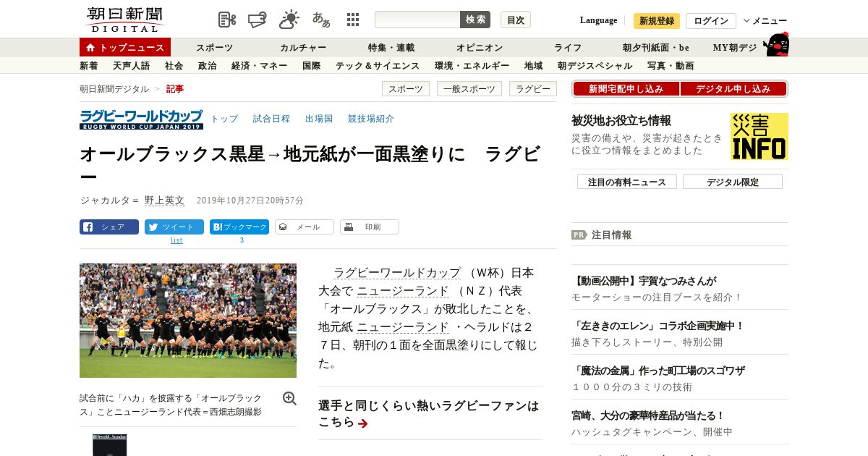The height and width of the screenshot is (456, 868).
Task: Open the 目次 index button
Action: tap(516, 20)
